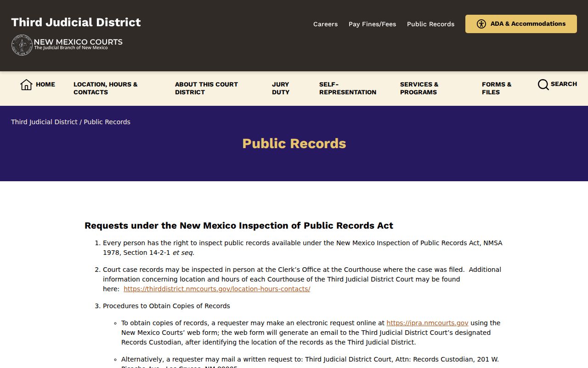Click the "Every person has the right" paragraph
This screenshot has width=588, height=368.
click(303, 247)
